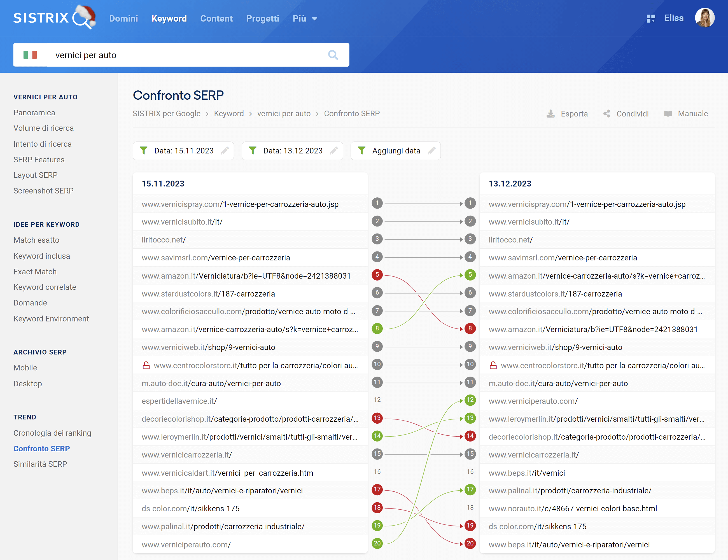Click the Manuale button label
728x560 pixels.
[693, 114]
